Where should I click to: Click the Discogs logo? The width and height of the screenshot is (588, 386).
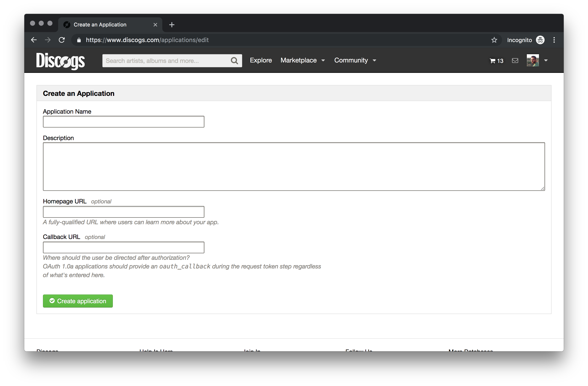[61, 61]
